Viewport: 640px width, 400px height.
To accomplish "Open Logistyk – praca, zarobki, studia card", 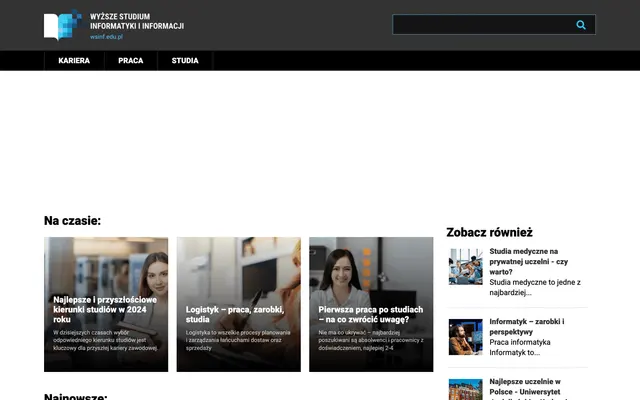I will tap(238, 304).
